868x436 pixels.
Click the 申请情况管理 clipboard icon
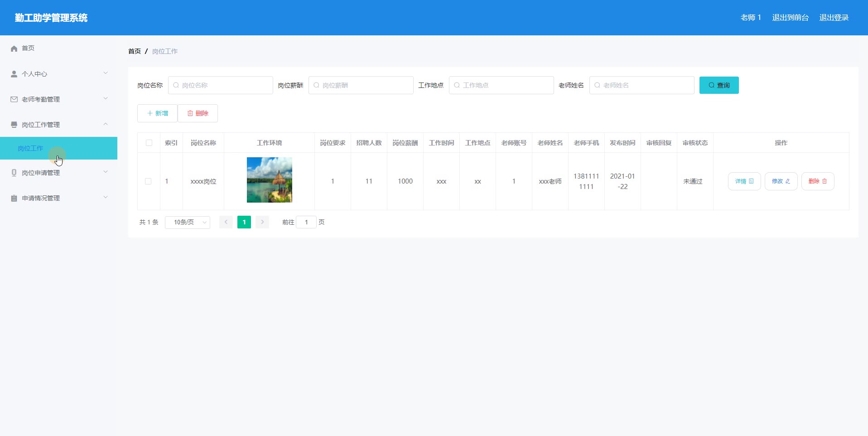(14, 198)
